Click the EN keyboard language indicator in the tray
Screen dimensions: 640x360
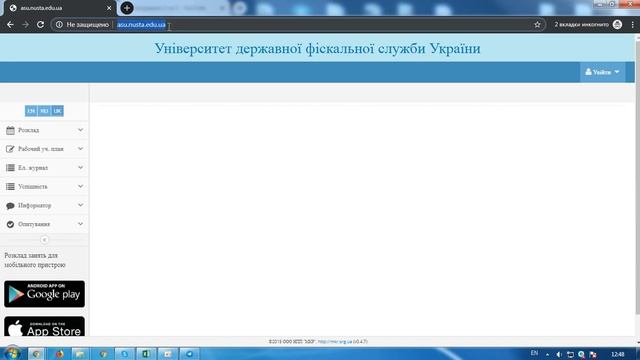pyautogui.click(x=534, y=353)
